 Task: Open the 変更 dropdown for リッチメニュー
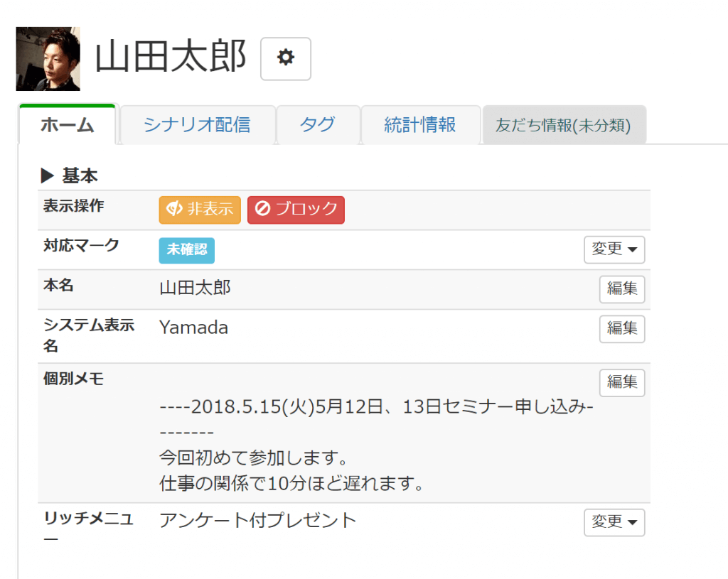614,522
